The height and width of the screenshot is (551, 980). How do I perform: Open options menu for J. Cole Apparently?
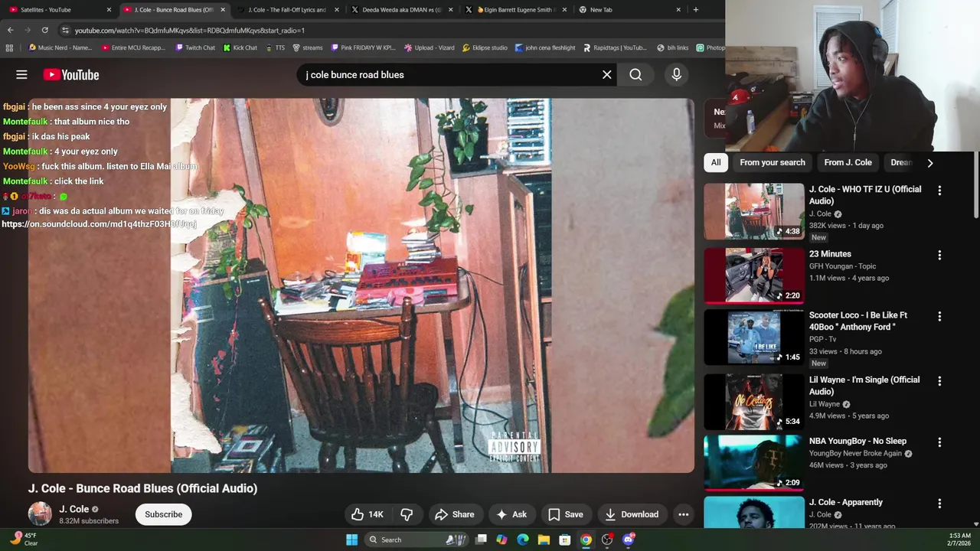[939, 504]
